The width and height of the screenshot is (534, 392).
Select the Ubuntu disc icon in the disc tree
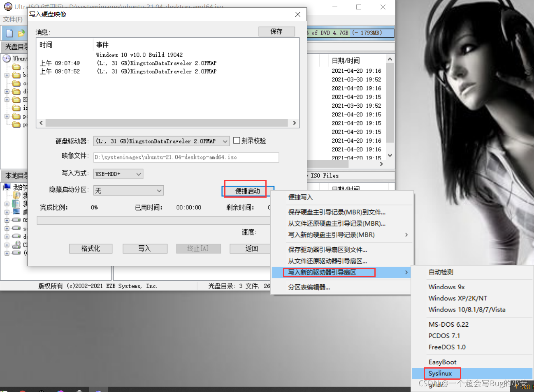coord(7,58)
